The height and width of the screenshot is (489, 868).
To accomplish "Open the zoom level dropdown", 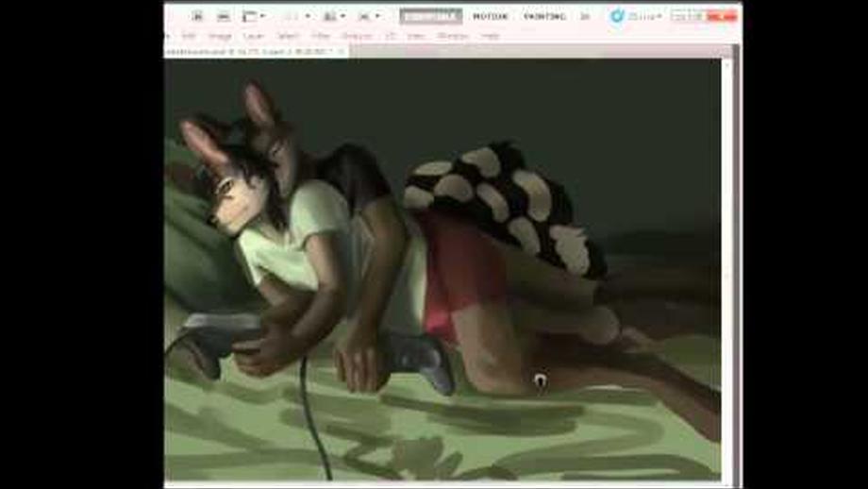I will pyautogui.click(x=296, y=17).
